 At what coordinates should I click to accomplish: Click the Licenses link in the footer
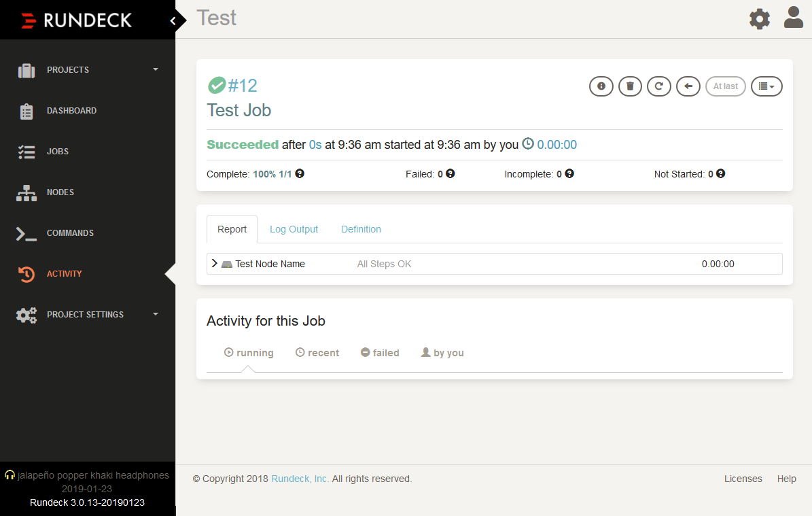743,479
